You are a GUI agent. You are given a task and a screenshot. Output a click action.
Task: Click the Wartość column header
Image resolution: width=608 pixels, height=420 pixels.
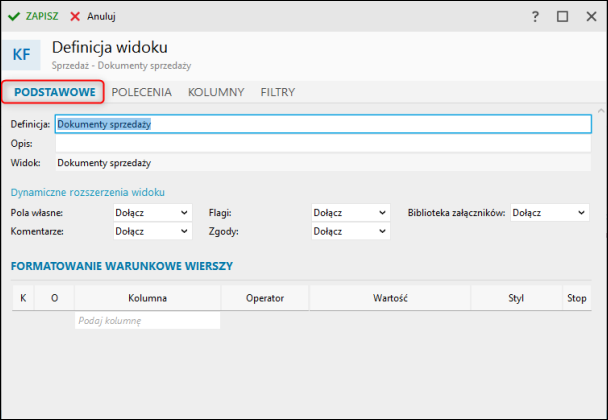pos(390,298)
